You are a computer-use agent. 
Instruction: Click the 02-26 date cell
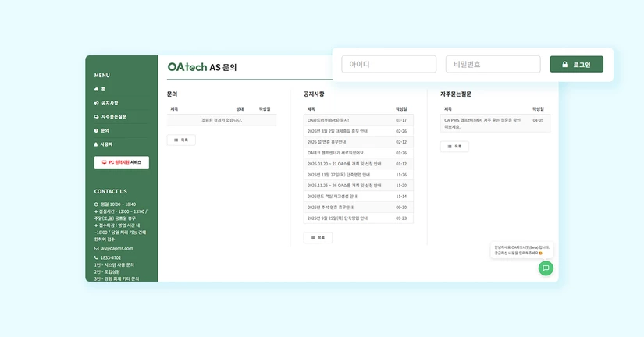[401, 131]
